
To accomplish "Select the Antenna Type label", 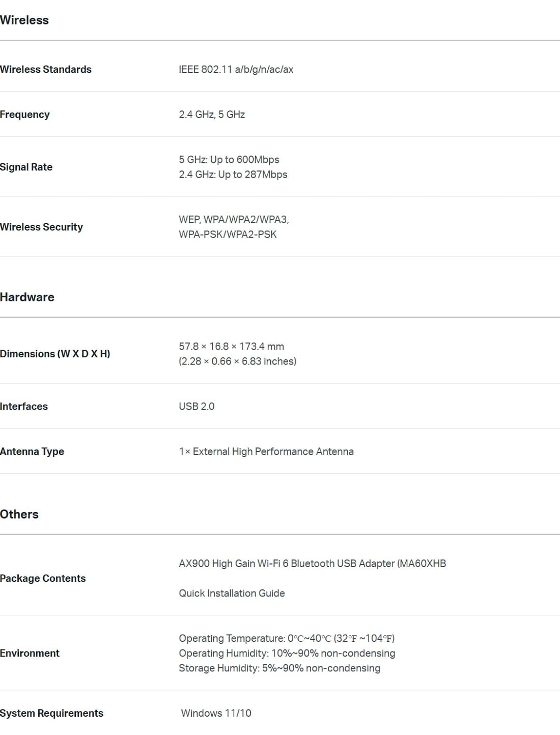I will [32, 451].
